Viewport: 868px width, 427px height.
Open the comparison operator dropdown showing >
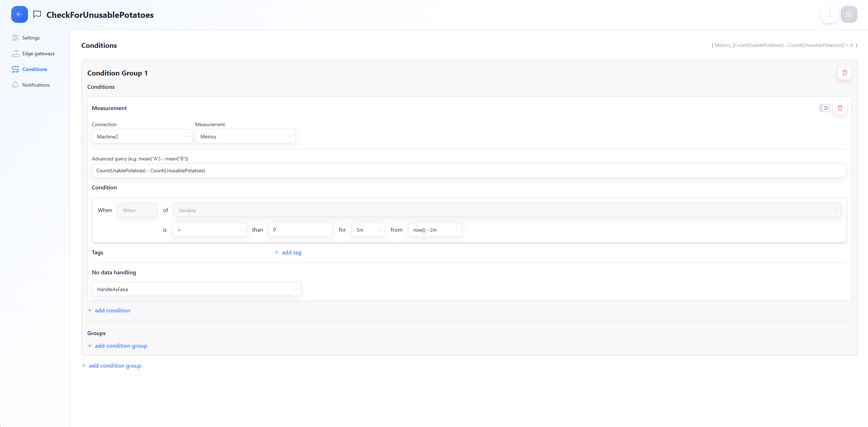[x=209, y=230]
